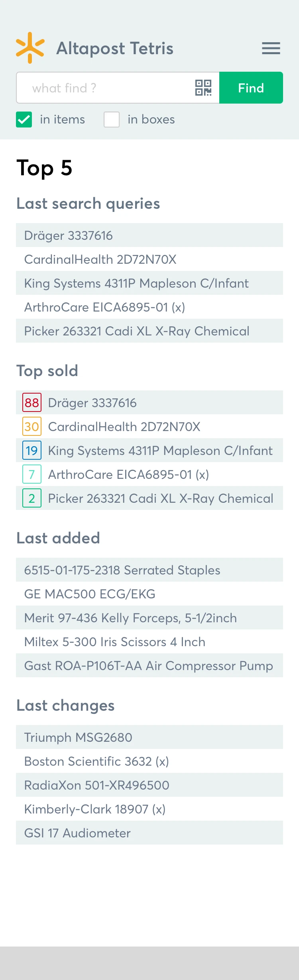
Task: Click the orange 30 sold badge
Action: tap(32, 427)
